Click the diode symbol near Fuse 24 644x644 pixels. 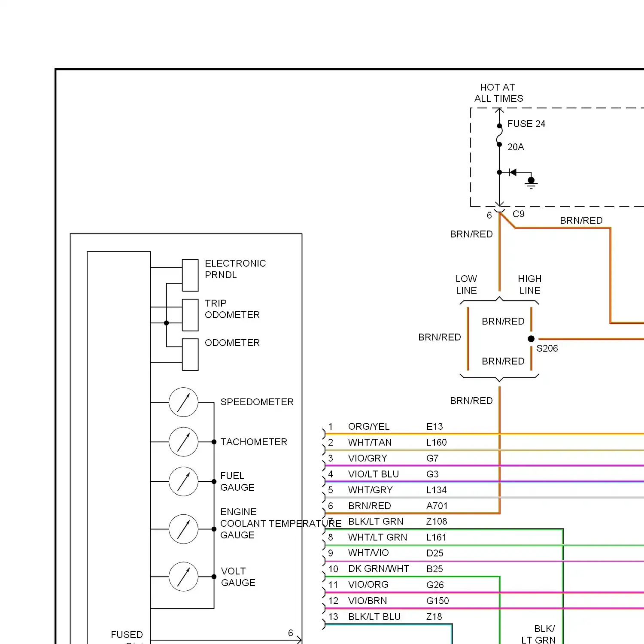513,172
